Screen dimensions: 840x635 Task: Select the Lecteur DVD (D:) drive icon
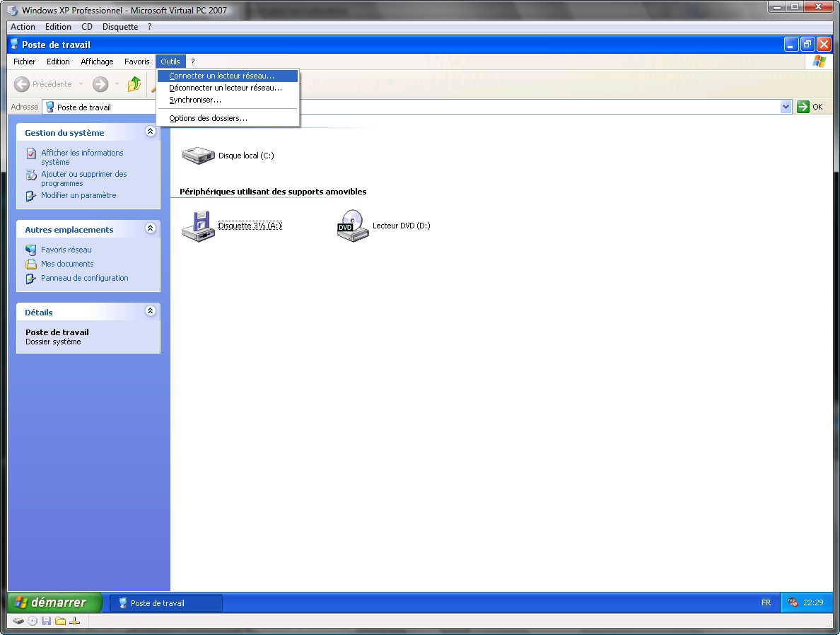(x=353, y=226)
